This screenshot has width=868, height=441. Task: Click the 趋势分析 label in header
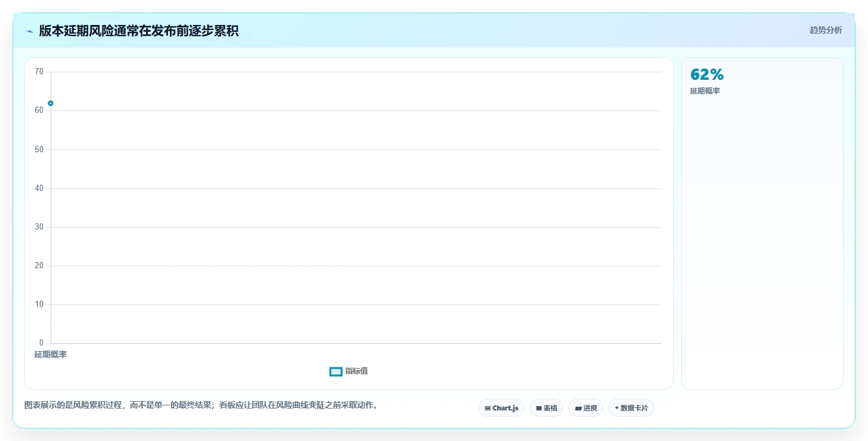tap(826, 30)
